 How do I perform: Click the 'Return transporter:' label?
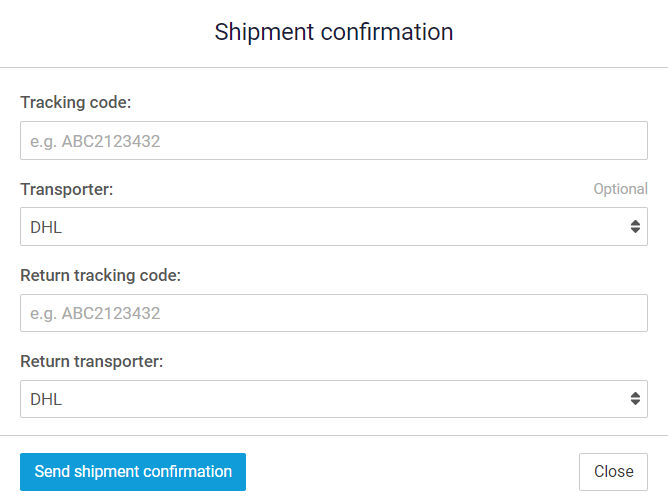(91, 361)
